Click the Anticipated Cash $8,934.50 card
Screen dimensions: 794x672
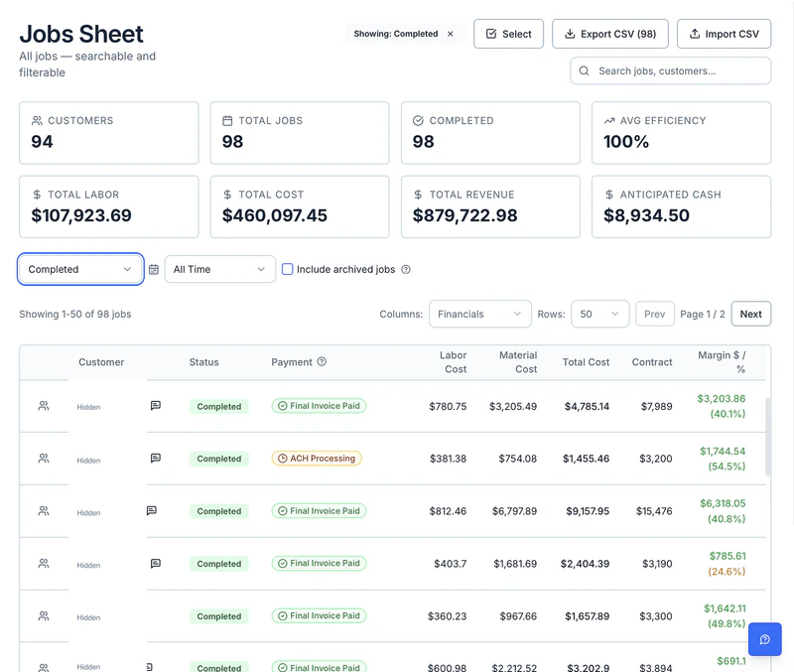point(681,206)
